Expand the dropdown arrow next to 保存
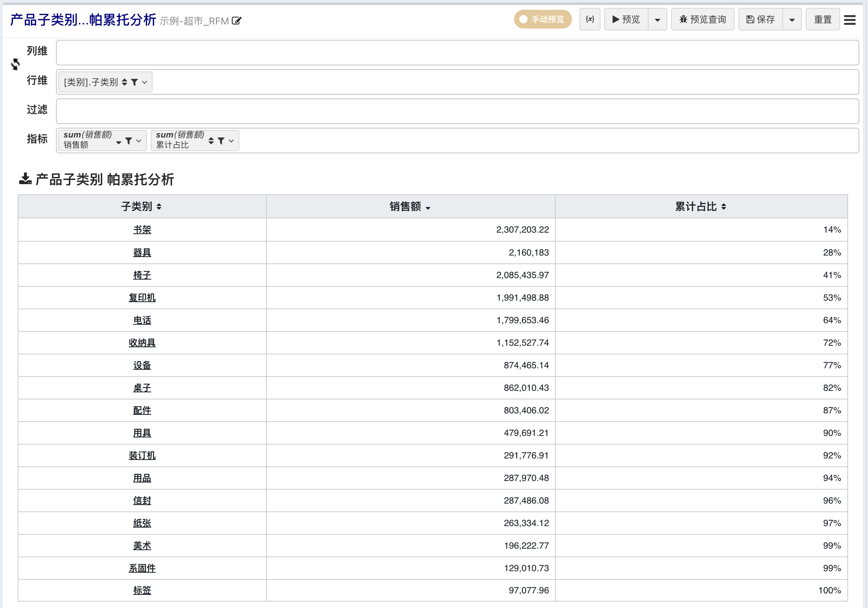This screenshot has width=868, height=608. click(792, 20)
